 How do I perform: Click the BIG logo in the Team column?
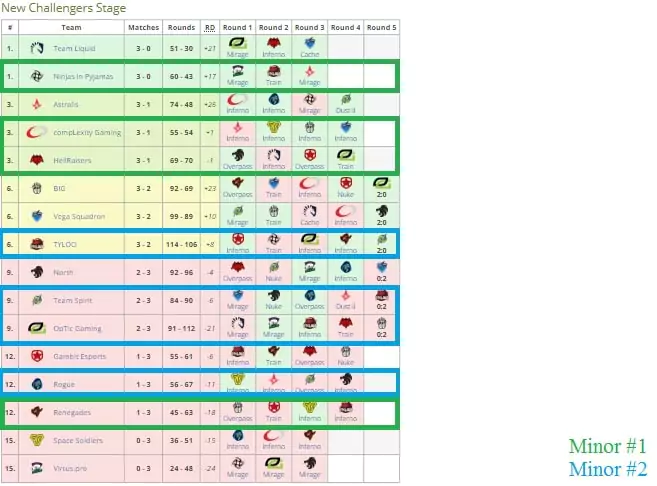click(x=37, y=189)
